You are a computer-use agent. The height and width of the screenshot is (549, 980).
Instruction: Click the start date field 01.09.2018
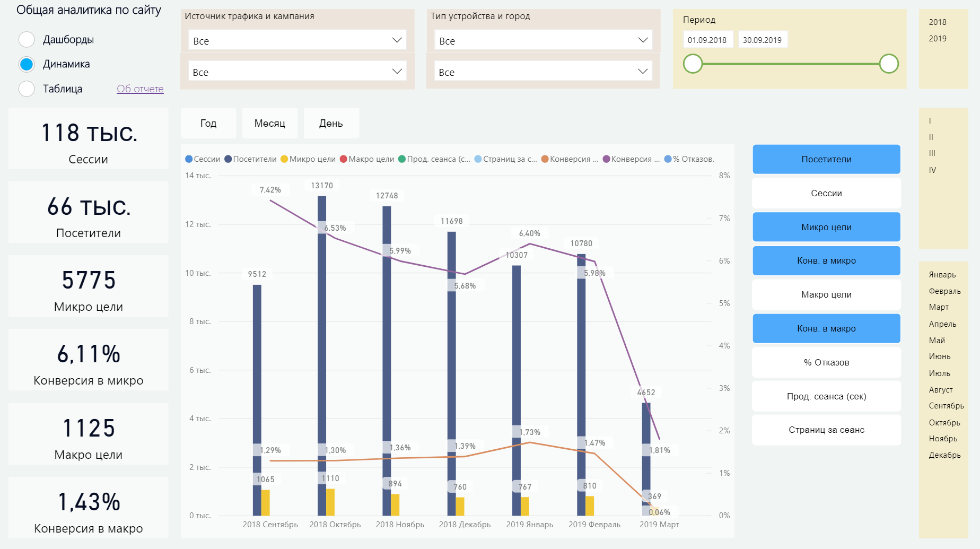click(x=707, y=40)
